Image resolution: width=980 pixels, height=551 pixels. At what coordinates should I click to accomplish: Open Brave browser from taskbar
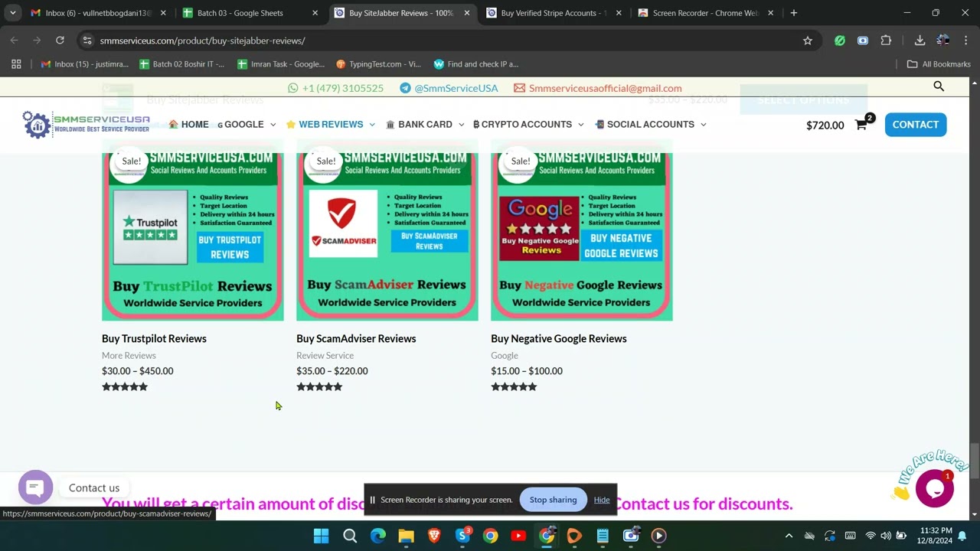[434, 536]
